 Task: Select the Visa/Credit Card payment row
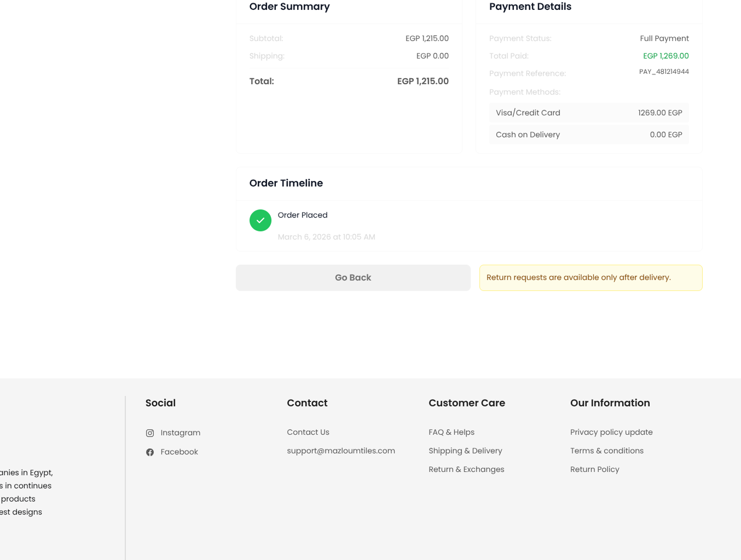click(x=589, y=113)
